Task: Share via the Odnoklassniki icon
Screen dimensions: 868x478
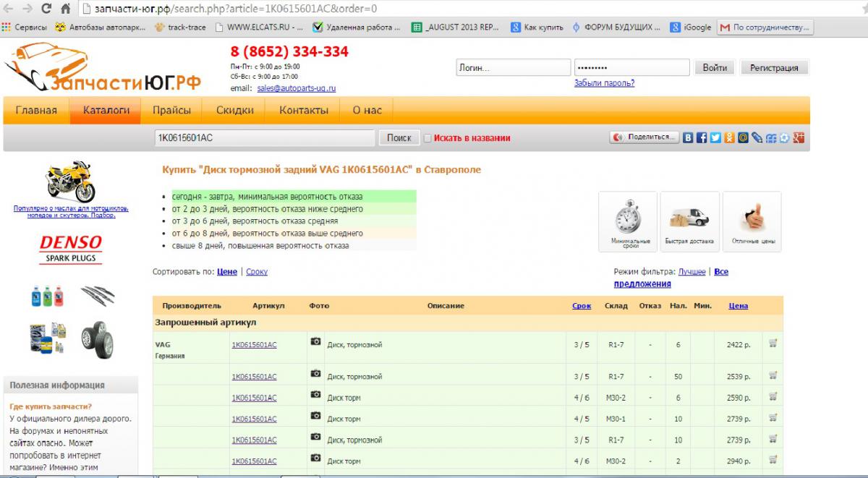Action: click(x=729, y=137)
